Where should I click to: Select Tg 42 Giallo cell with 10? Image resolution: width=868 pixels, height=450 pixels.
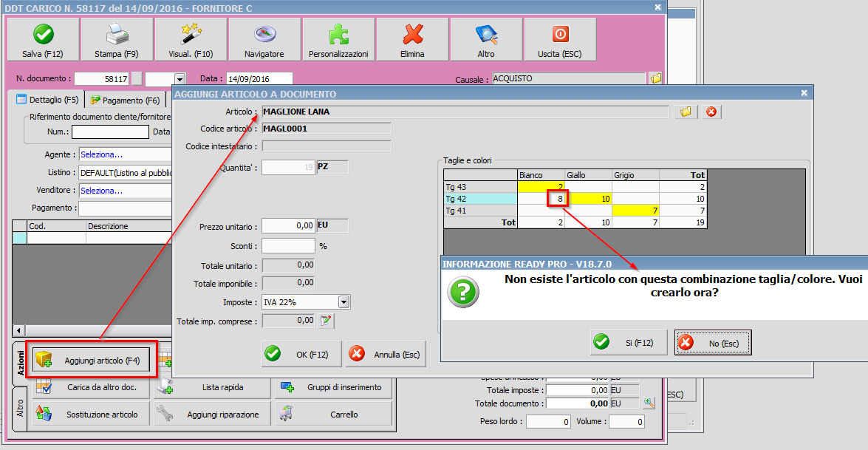(x=589, y=199)
